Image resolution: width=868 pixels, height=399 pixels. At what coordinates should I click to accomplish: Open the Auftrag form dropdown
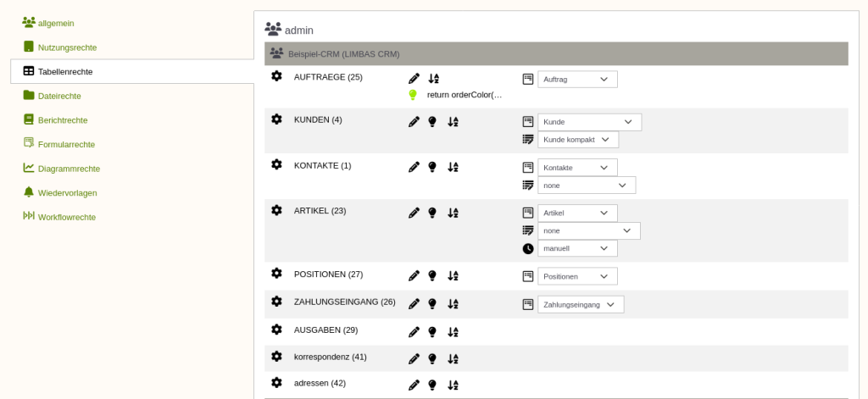577,79
